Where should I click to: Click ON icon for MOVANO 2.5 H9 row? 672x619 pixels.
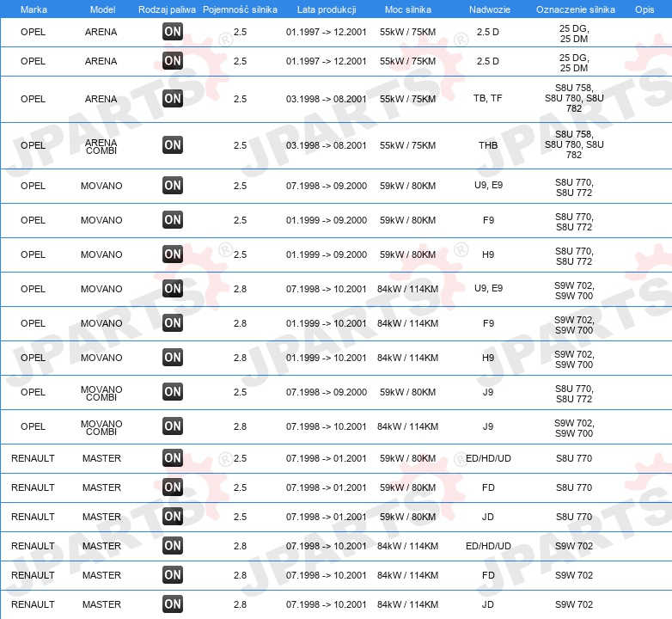pos(173,254)
